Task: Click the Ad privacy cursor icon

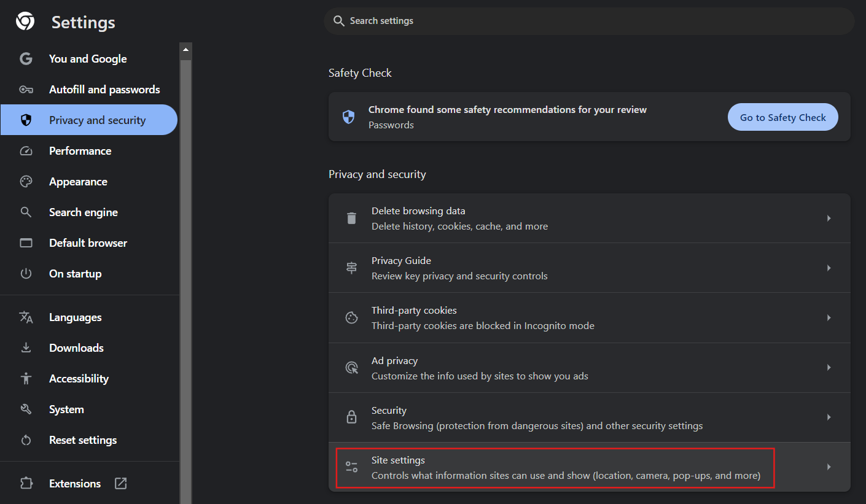Action: pyautogui.click(x=351, y=368)
